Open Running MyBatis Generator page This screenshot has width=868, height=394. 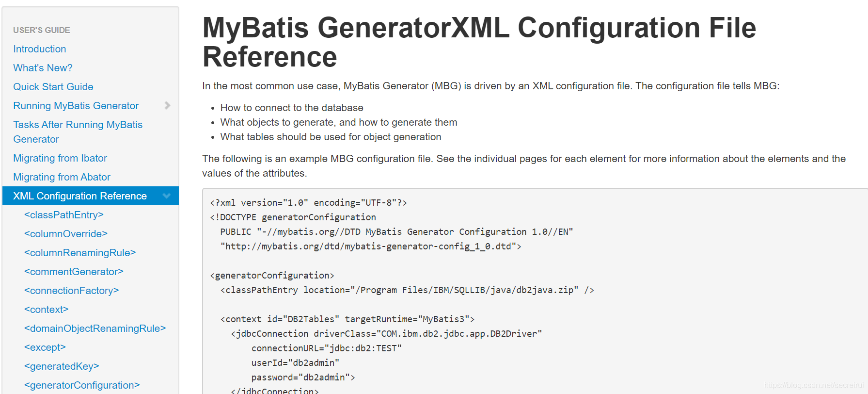point(76,105)
